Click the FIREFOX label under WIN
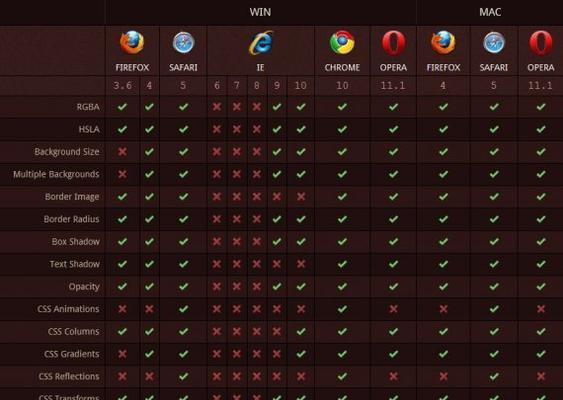 [132, 68]
